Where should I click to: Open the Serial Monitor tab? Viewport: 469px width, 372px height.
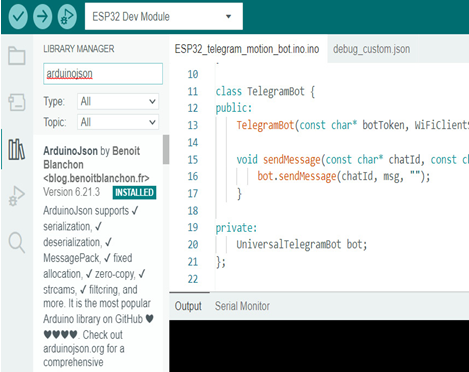(242, 306)
